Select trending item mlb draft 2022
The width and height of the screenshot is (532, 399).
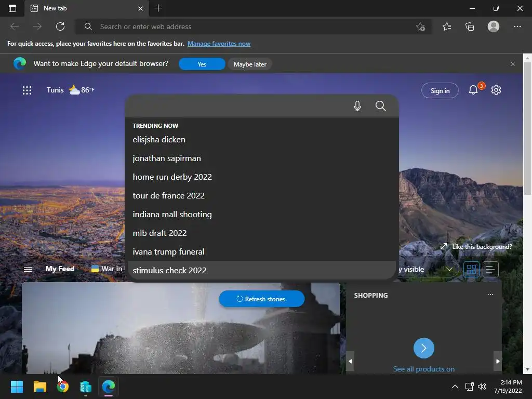(262, 233)
